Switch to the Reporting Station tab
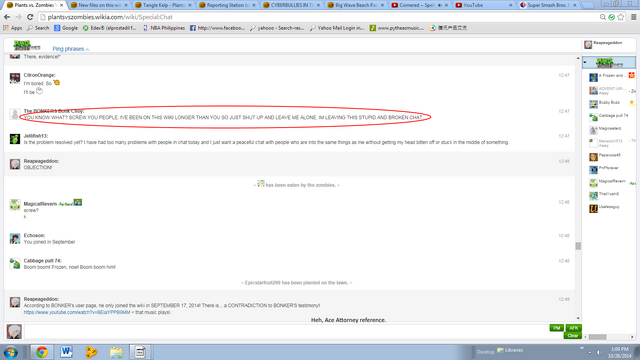Screen dimensions: 640x360 [x=227, y=5]
